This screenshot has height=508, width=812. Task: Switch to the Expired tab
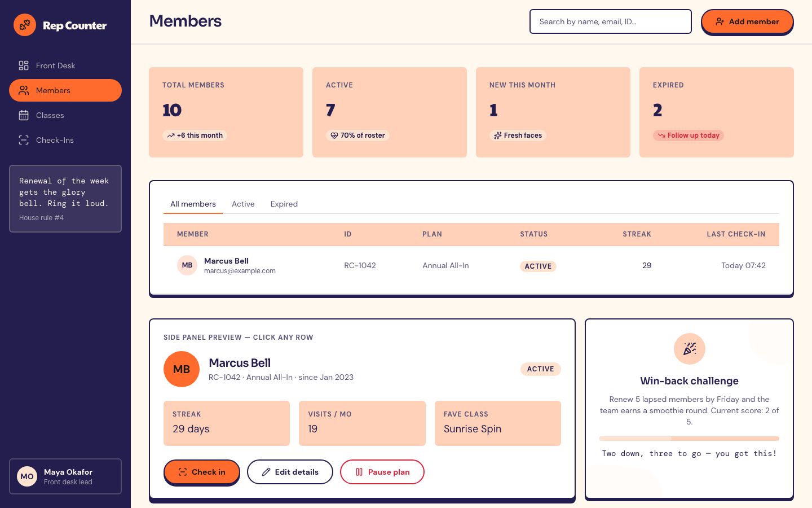[284, 204]
